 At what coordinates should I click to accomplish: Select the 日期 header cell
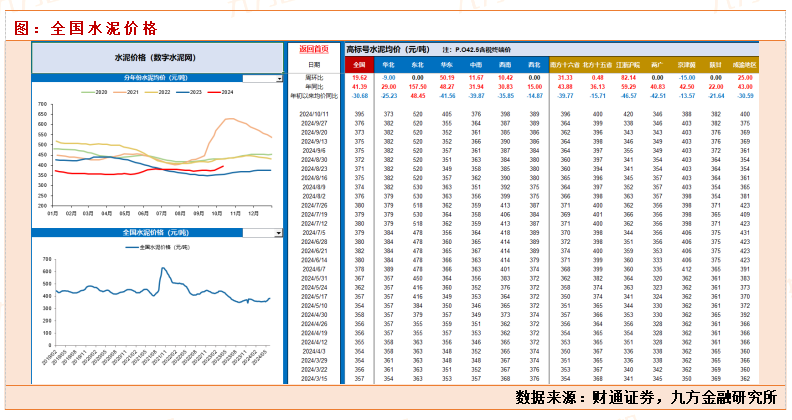pos(314,65)
